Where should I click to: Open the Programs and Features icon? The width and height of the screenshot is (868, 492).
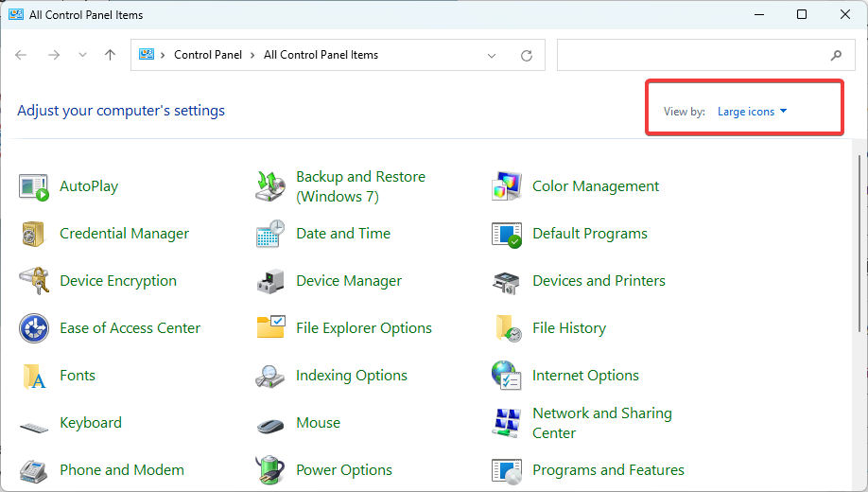pyautogui.click(x=507, y=471)
